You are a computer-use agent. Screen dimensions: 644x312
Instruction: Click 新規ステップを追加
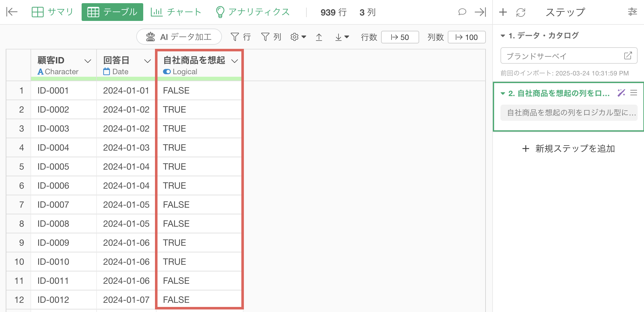point(568,148)
